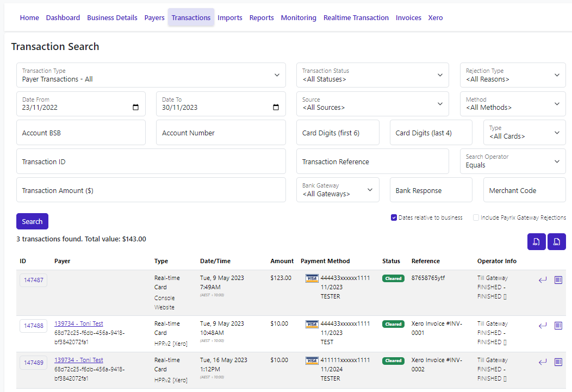
Task: Click the refund arrow for transaction 147489
Action: click(542, 362)
